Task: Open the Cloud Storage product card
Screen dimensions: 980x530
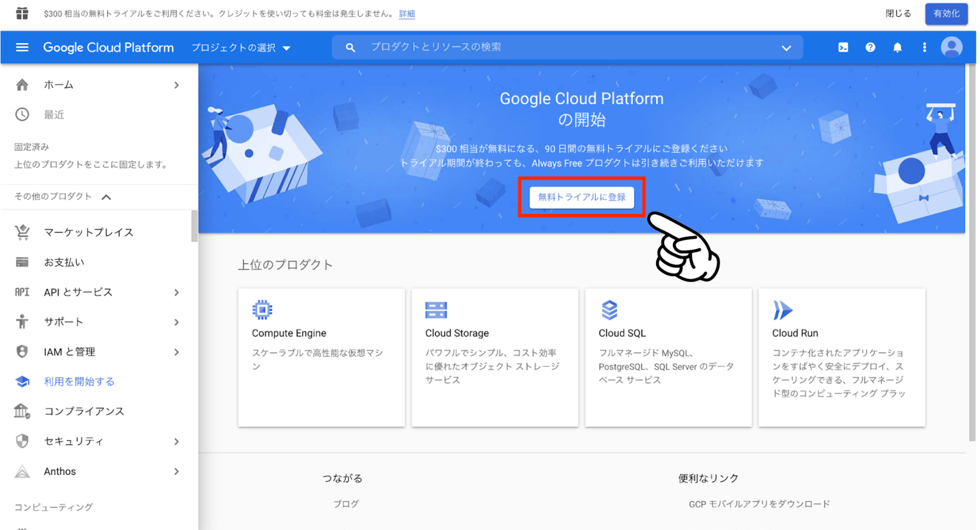Action: pos(495,358)
